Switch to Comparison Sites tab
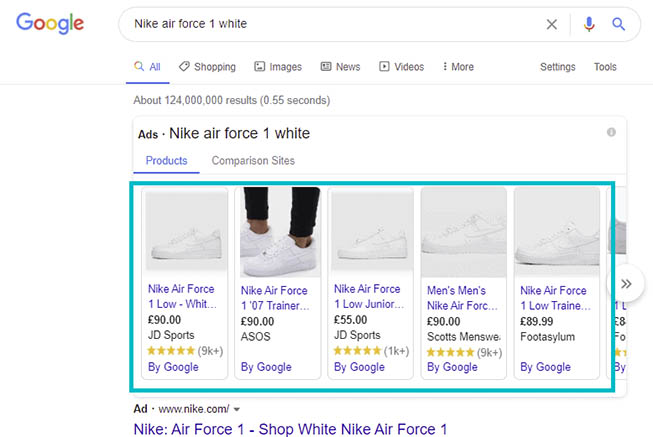653x437 pixels. (253, 161)
